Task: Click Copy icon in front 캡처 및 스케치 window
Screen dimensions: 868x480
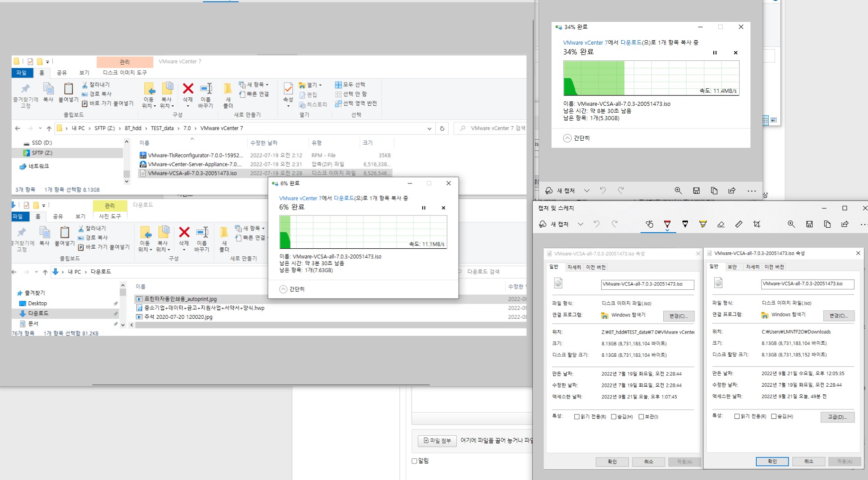Action: [827, 224]
